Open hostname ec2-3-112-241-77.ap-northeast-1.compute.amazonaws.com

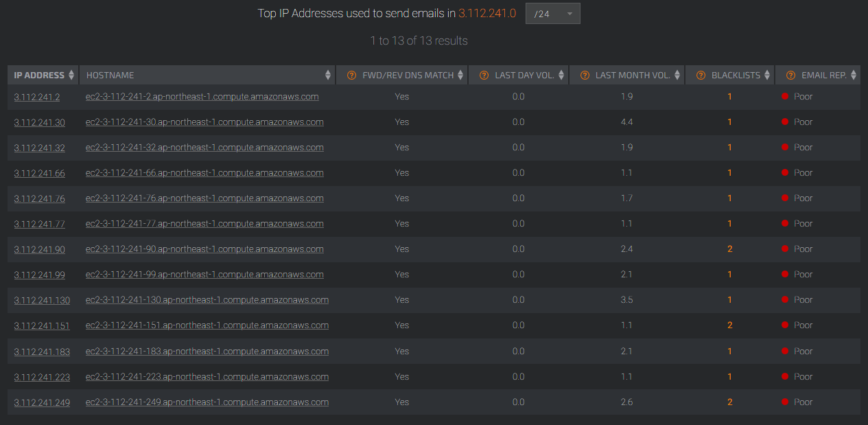click(204, 224)
